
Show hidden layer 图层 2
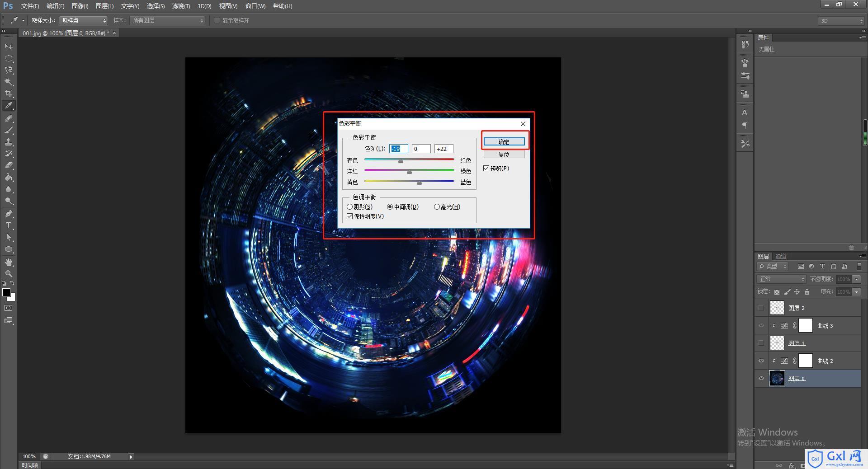tap(761, 308)
